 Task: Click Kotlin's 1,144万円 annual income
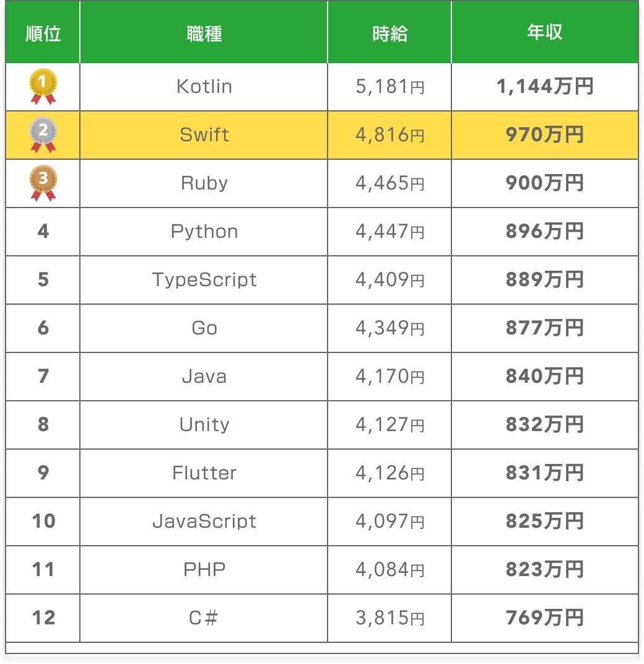pyautogui.click(x=544, y=87)
